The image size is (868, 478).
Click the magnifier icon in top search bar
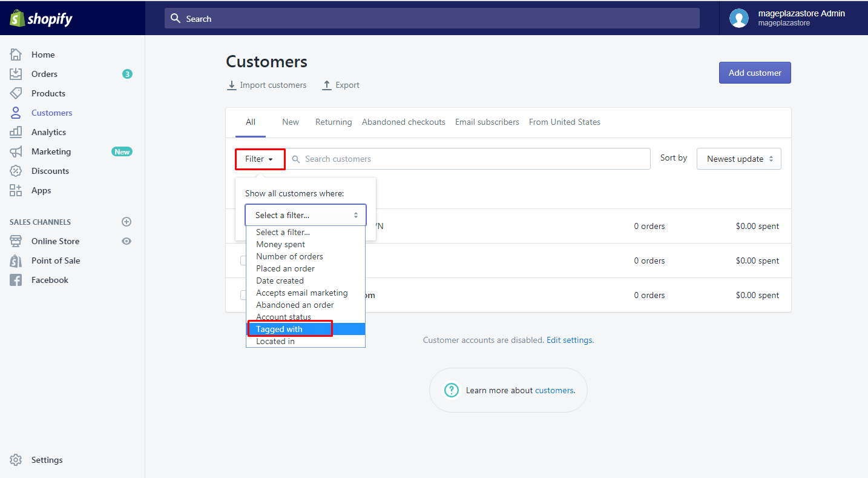pos(176,19)
